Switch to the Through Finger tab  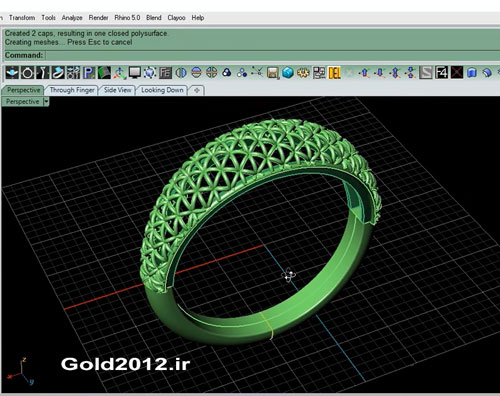(x=72, y=90)
